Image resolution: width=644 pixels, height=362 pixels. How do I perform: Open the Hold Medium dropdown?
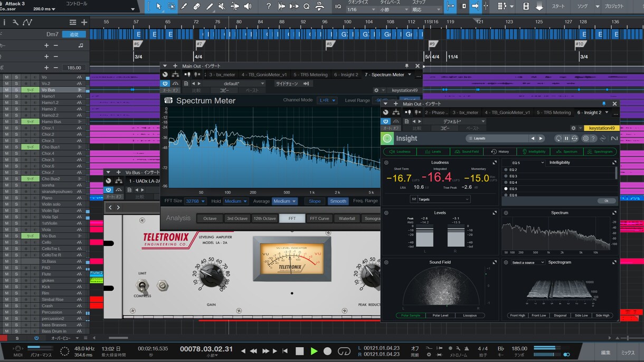[x=235, y=201]
